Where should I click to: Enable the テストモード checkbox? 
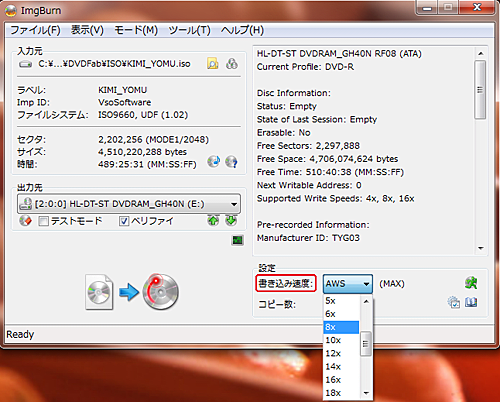(43, 221)
